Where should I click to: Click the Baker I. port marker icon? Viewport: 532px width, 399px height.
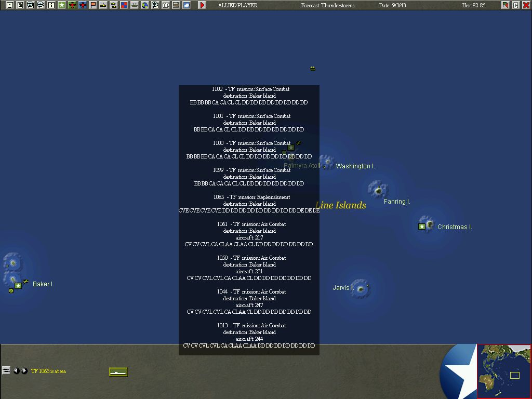point(11,291)
